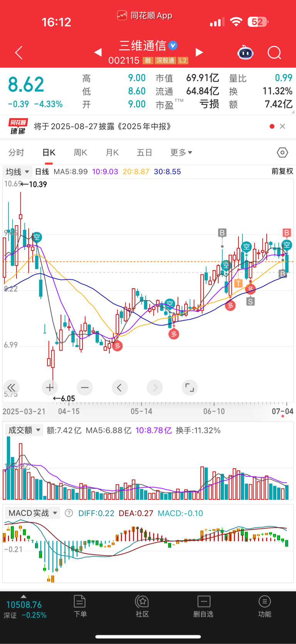Tap the purple 10:9.03 moving average legend
The width and height of the screenshot is (296, 644).
pyautogui.click(x=105, y=172)
